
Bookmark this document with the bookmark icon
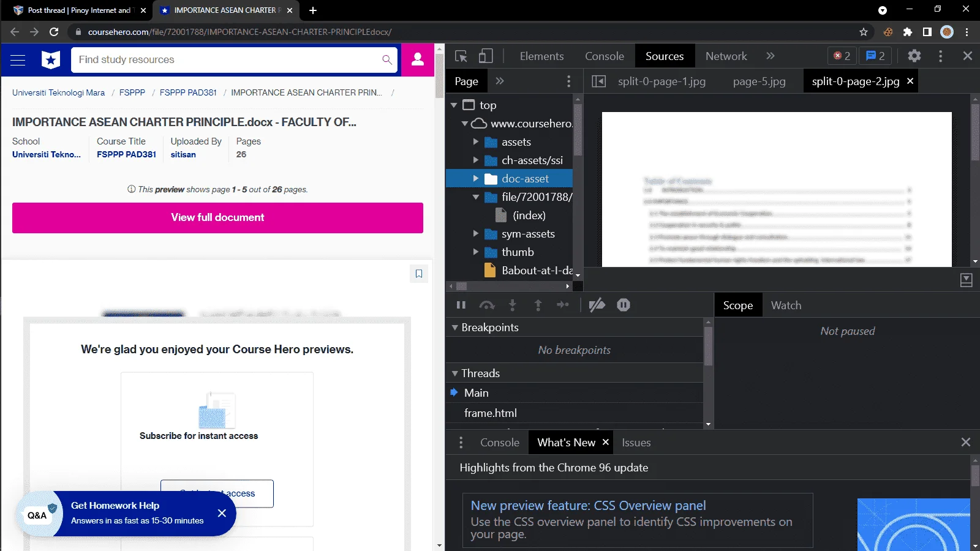pyautogui.click(x=419, y=274)
